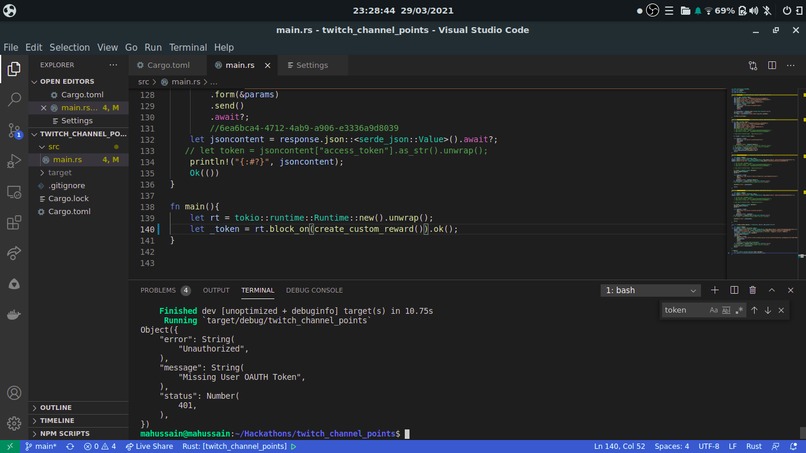Select src in the breadcrumb path
Image resolution: width=806 pixels, height=453 pixels.
click(x=143, y=82)
